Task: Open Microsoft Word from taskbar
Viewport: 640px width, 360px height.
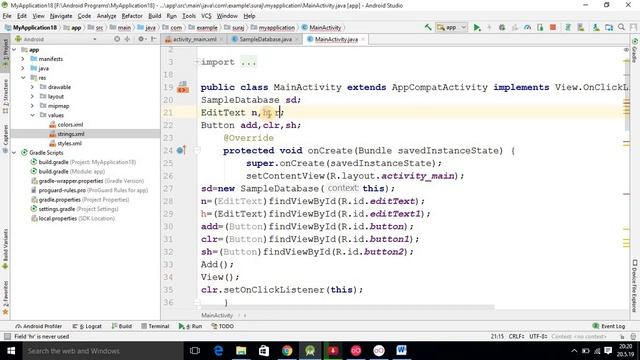Action: pos(402,351)
